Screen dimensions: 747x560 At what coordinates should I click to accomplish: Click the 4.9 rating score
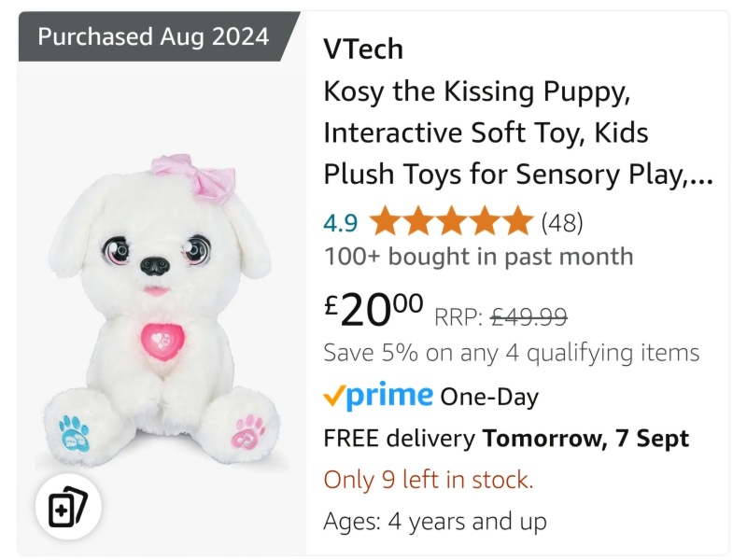pos(340,223)
